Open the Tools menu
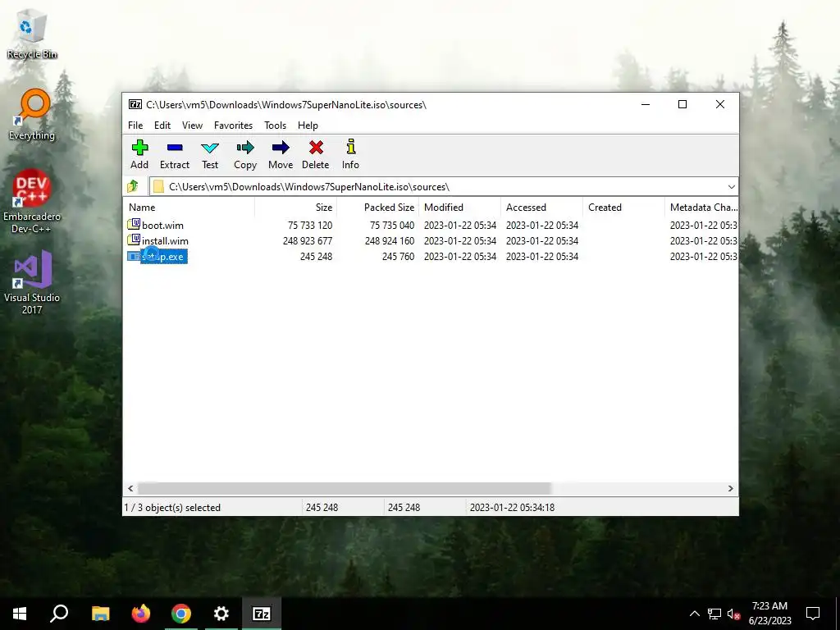840x630 pixels. (x=275, y=126)
